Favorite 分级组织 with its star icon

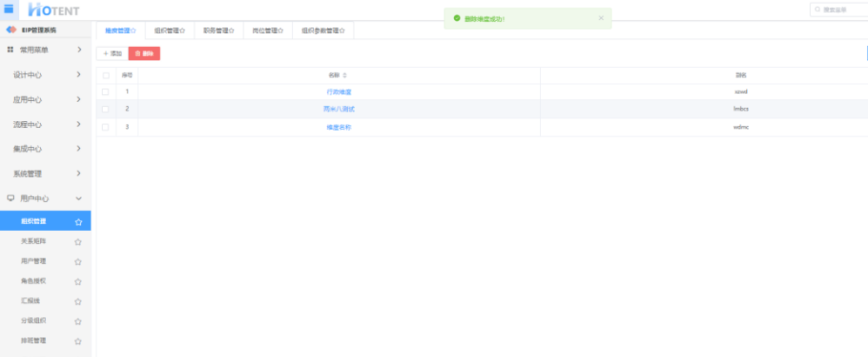tap(78, 321)
